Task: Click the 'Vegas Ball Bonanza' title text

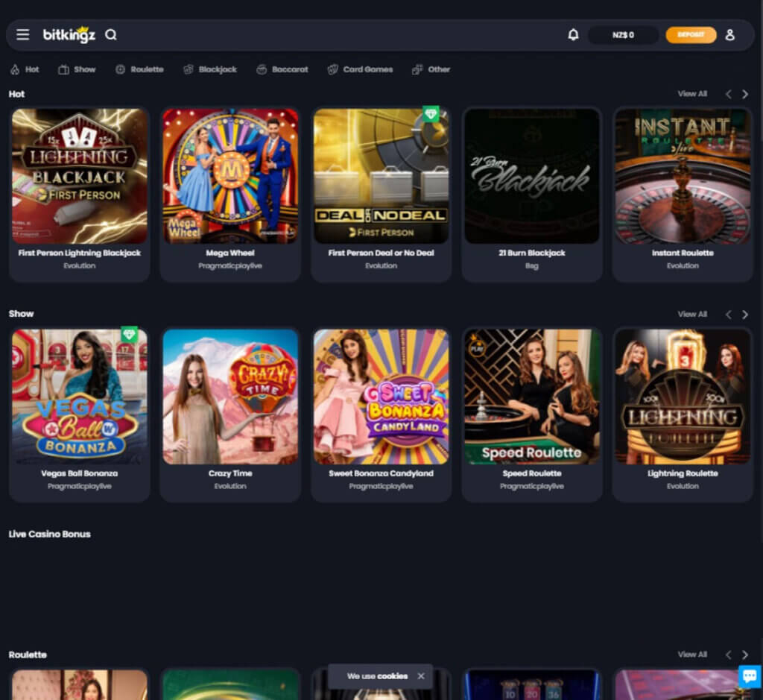Action: click(79, 473)
